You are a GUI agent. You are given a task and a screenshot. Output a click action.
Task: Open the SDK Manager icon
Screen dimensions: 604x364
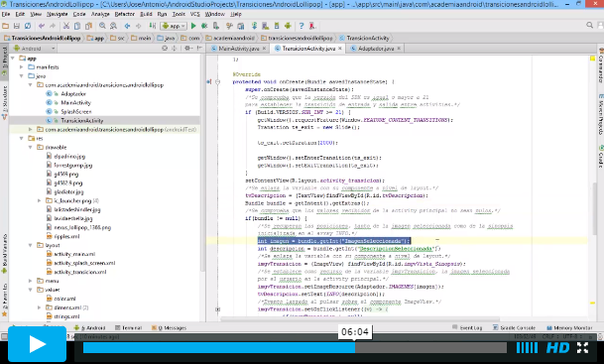(x=277, y=26)
